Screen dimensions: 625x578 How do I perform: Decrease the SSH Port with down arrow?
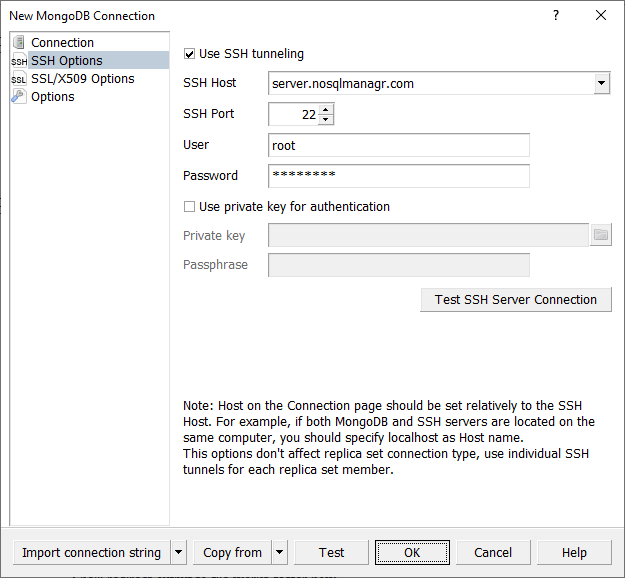coord(326,120)
